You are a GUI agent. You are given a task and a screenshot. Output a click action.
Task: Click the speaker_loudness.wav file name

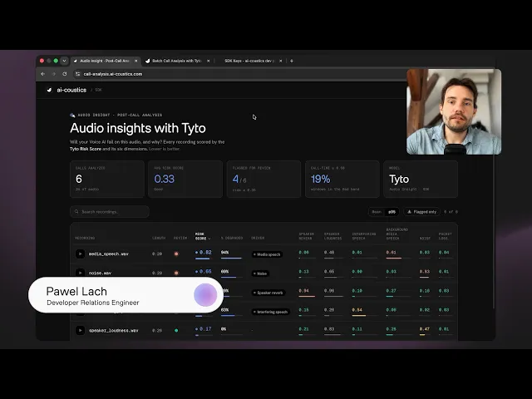click(x=114, y=331)
